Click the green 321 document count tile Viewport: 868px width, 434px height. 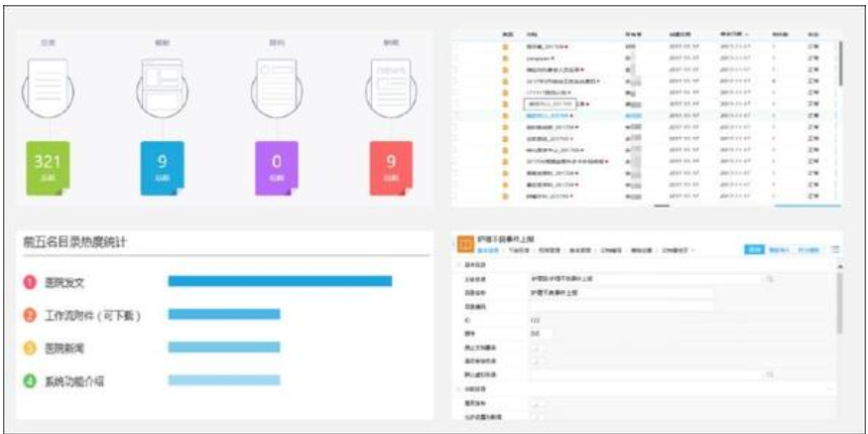49,168
